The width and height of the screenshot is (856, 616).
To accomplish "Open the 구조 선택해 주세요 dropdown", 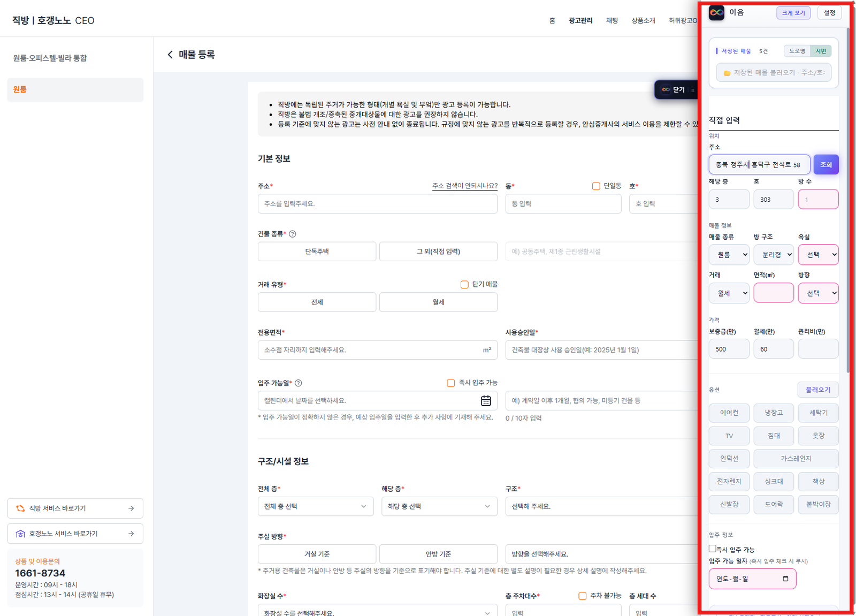I will (601, 506).
